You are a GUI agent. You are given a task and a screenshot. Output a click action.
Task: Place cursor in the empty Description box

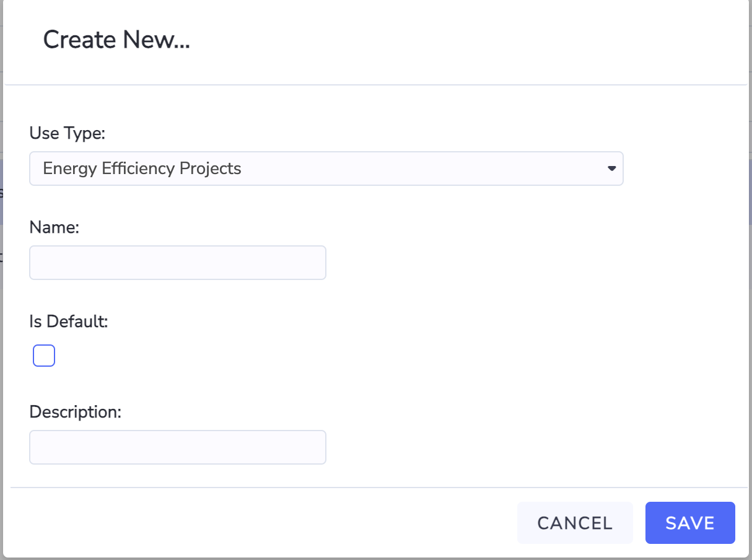pyautogui.click(x=178, y=447)
